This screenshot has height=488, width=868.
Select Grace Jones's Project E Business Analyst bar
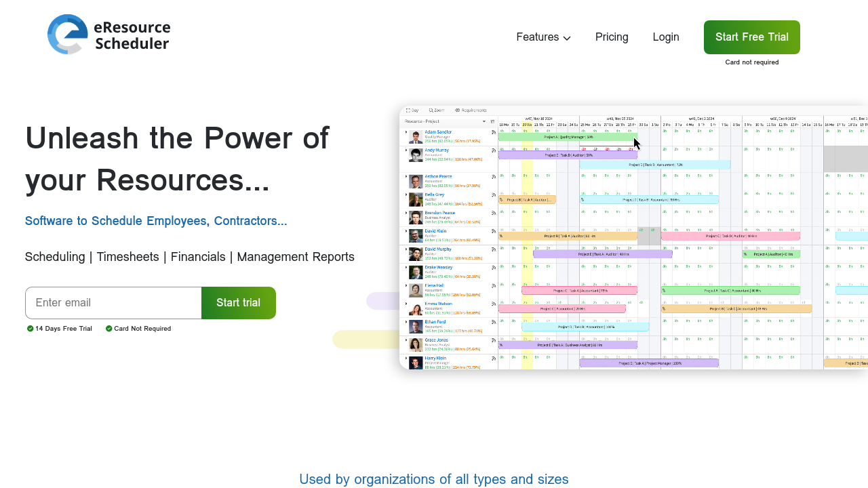point(568,345)
